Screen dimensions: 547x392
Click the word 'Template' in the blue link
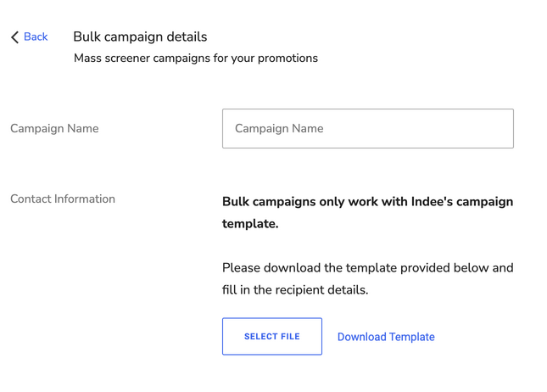coord(410,337)
